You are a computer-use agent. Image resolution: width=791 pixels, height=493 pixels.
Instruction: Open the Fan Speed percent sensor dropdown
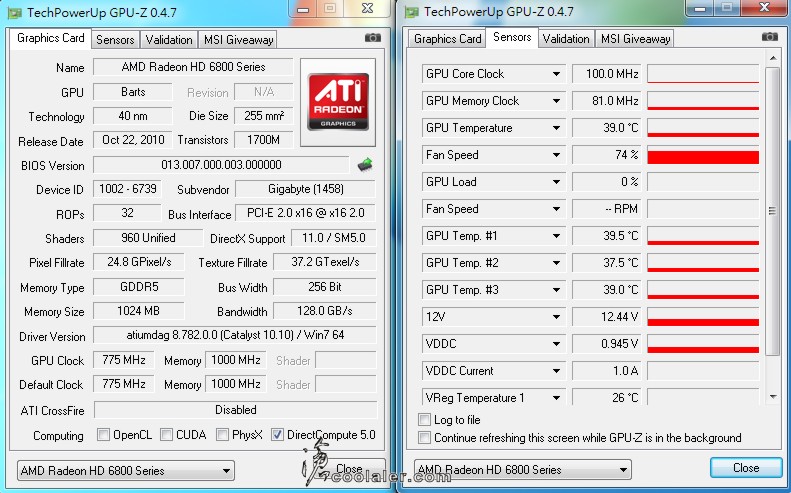pos(556,155)
